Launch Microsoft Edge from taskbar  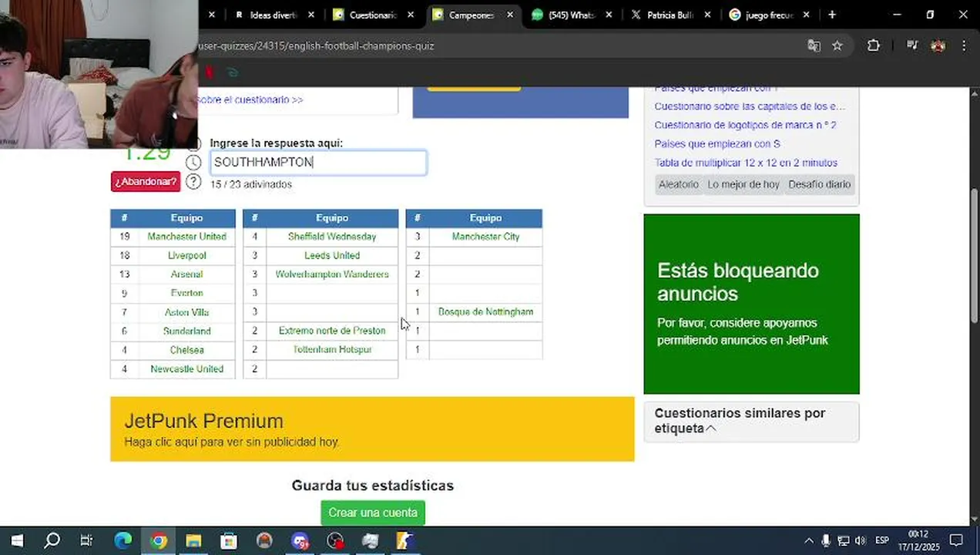123,540
